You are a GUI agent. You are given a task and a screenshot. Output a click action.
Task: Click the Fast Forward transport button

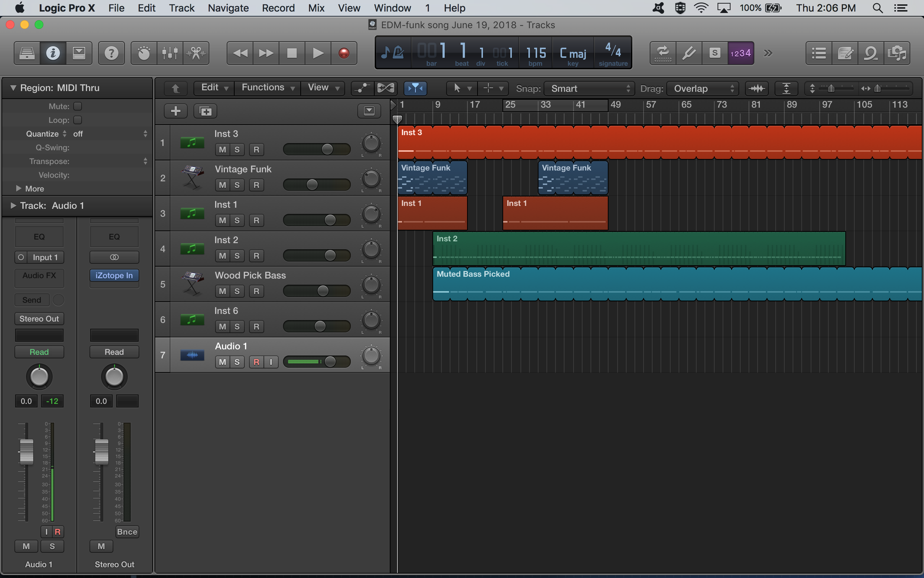[x=266, y=53]
